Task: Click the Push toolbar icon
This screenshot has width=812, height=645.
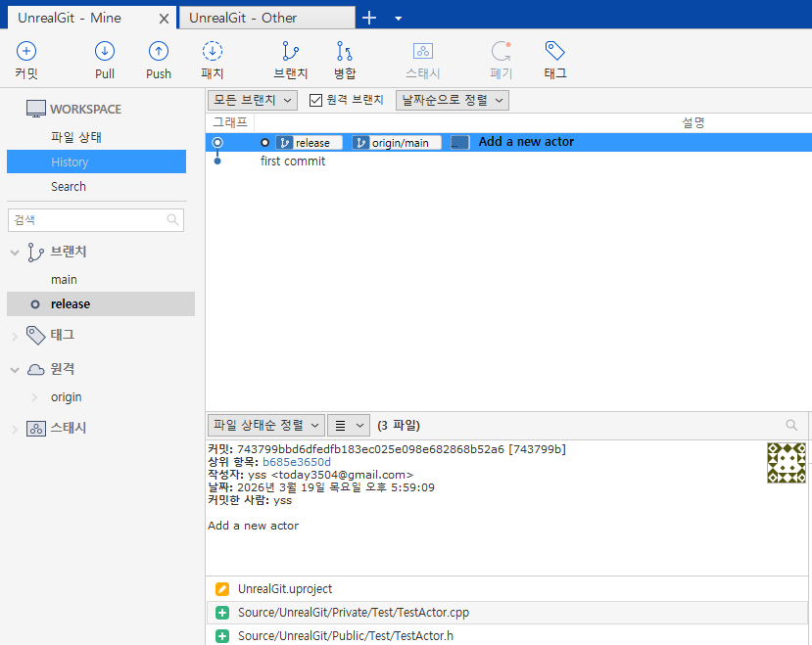Action: pos(159,60)
